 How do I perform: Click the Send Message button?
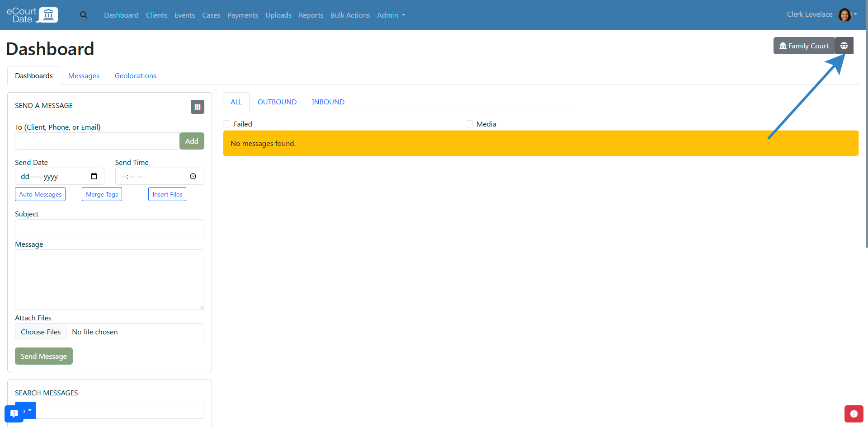pos(44,356)
